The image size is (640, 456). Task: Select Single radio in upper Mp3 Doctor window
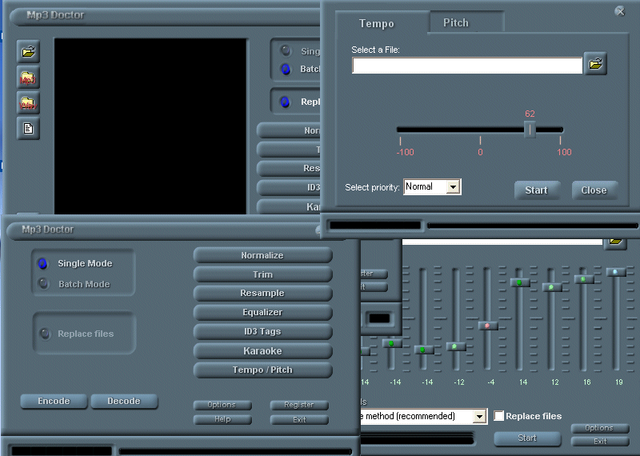coord(286,51)
